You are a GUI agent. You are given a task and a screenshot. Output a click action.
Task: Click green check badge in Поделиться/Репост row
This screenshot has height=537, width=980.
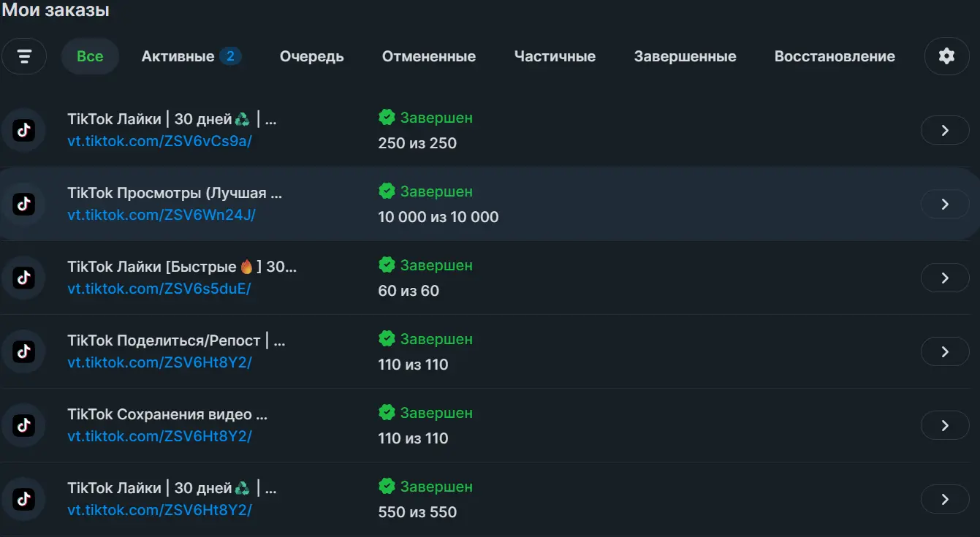click(x=387, y=338)
